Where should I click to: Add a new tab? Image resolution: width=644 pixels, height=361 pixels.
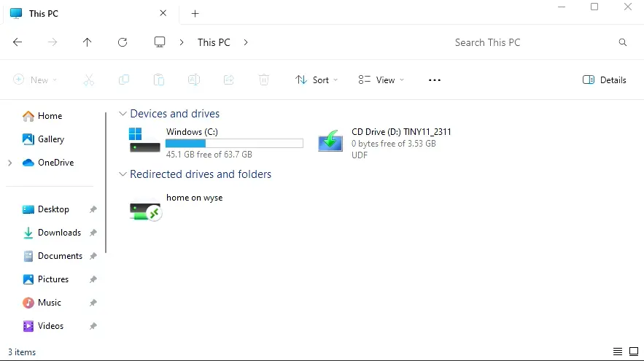(195, 14)
